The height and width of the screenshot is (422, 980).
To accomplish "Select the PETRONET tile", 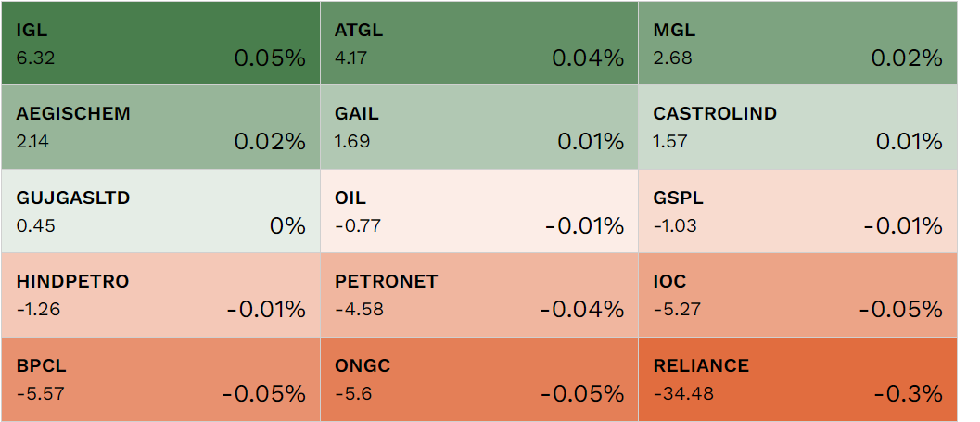I will (478, 295).
